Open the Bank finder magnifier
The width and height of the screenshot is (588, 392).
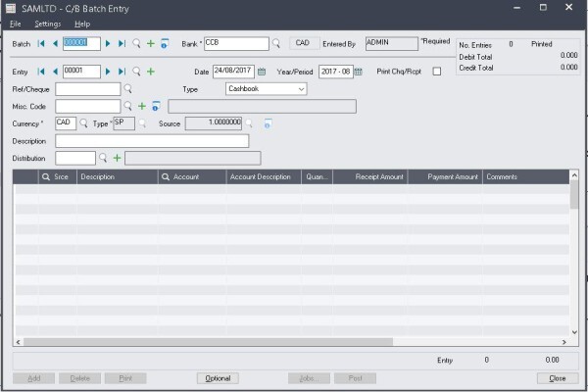coord(276,43)
